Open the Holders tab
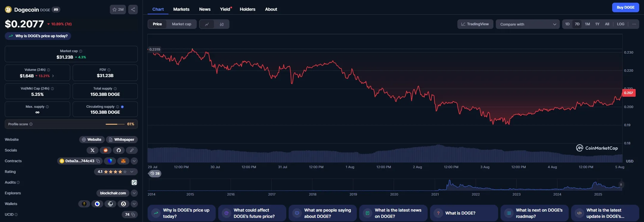This screenshot has height=222, width=644. coord(248,9)
